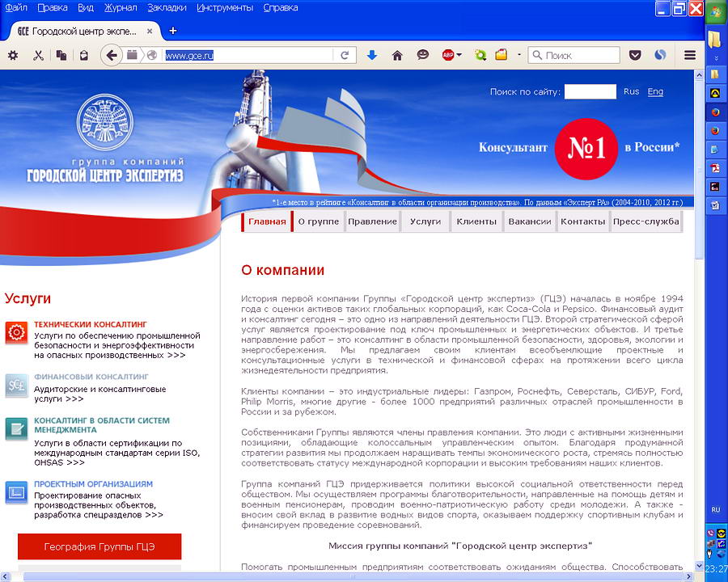Viewport: 728px width, 582px height.
Task: Open the Контакты site tab
Action: 582,221
